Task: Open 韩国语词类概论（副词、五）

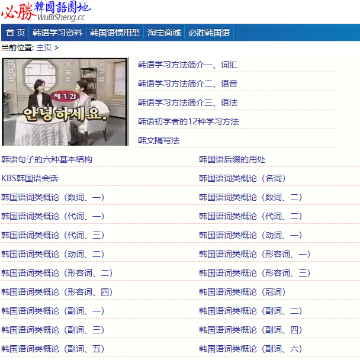Action: (x=53, y=350)
